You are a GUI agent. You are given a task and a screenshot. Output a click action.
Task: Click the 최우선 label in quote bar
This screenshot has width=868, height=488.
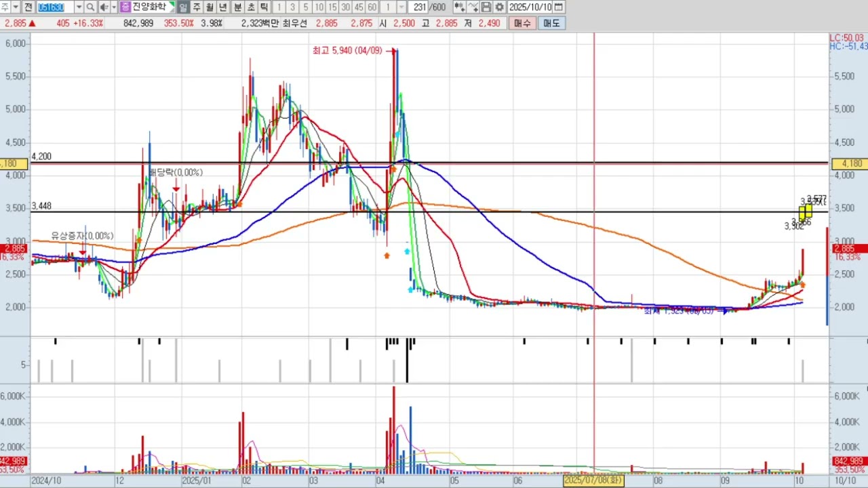(294, 23)
